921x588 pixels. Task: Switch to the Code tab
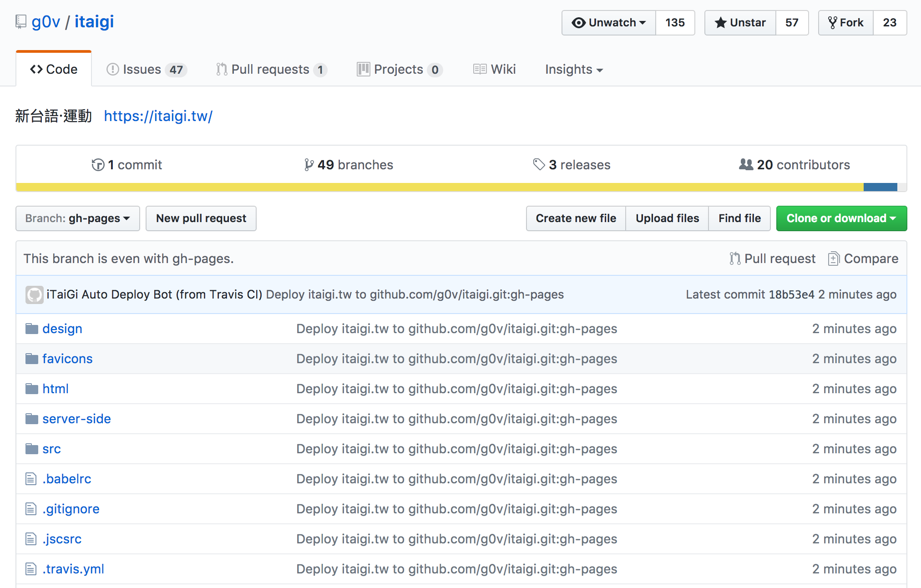pyautogui.click(x=54, y=69)
